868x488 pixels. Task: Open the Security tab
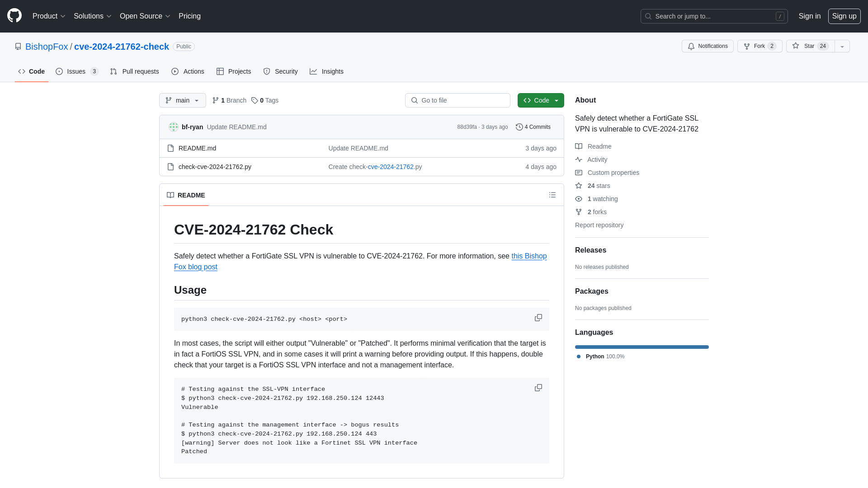280,71
